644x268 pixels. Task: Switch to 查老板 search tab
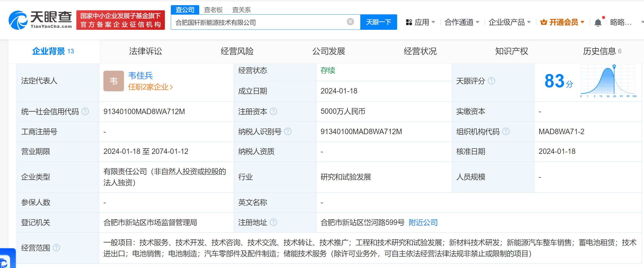[x=213, y=10]
